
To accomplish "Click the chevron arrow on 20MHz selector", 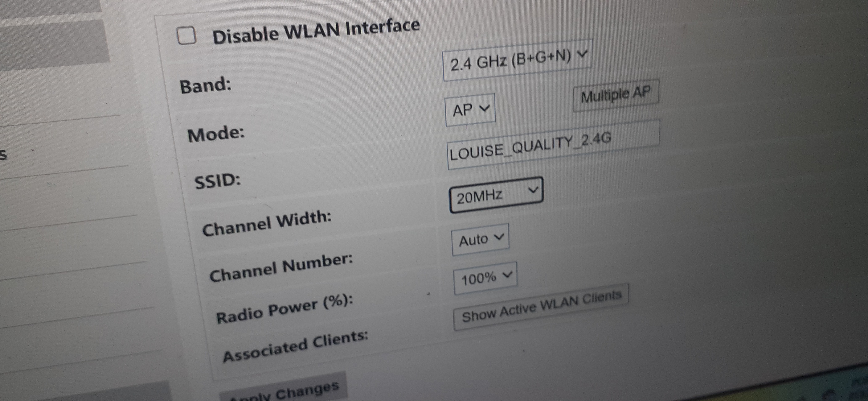I will (x=533, y=190).
